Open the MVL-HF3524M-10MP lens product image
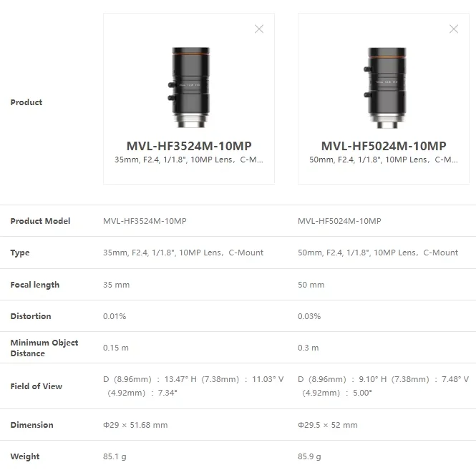Viewport: 476px width, 470px height. click(189, 87)
